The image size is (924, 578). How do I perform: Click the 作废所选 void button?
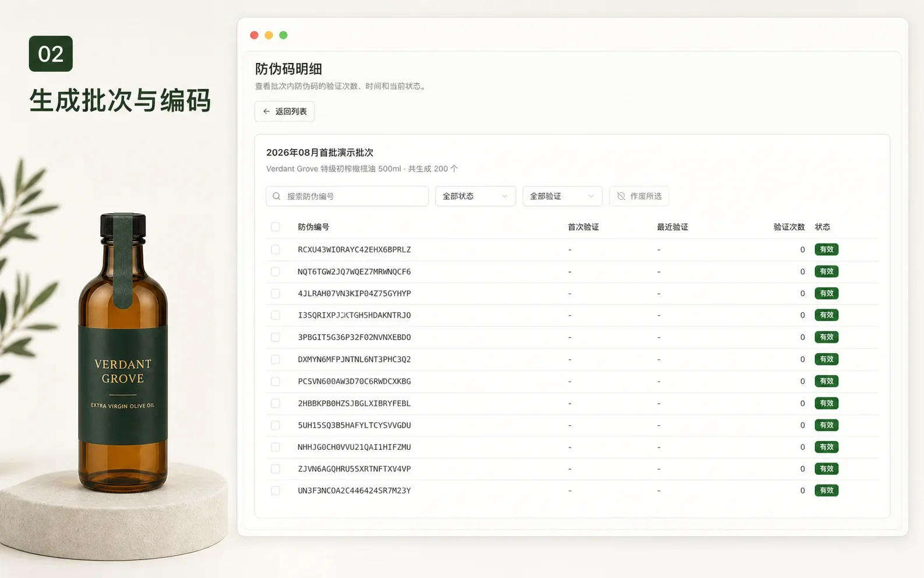[639, 196]
